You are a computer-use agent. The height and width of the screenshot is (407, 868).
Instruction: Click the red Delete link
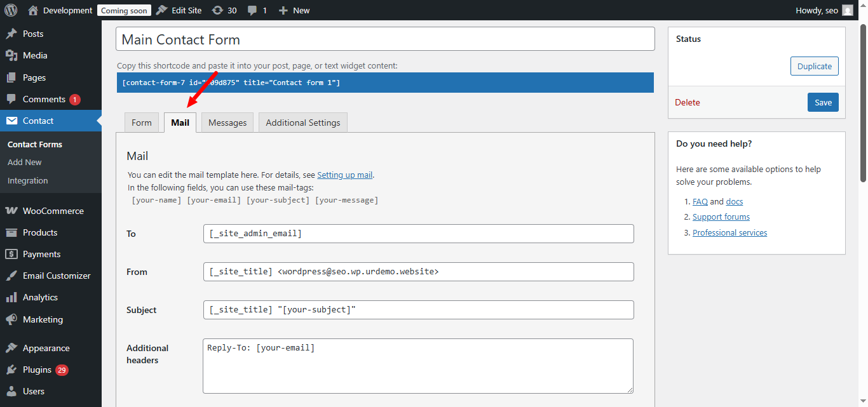[x=688, y=102]
